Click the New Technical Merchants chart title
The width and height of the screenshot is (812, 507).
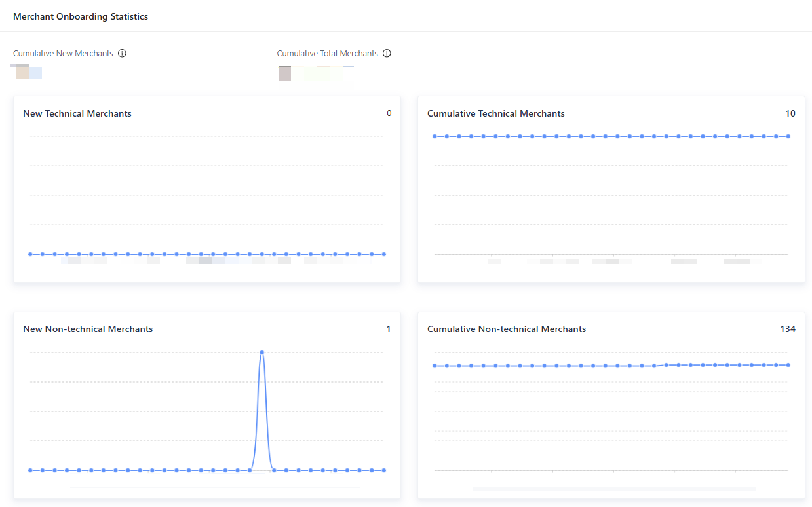pos(77,113)
